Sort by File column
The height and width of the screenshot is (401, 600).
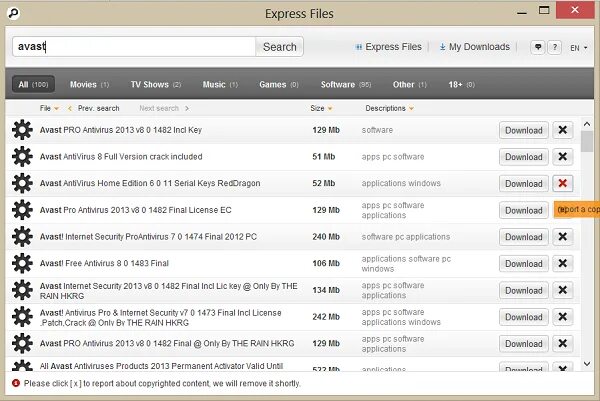pyautogui.click(x=49, y=108)
